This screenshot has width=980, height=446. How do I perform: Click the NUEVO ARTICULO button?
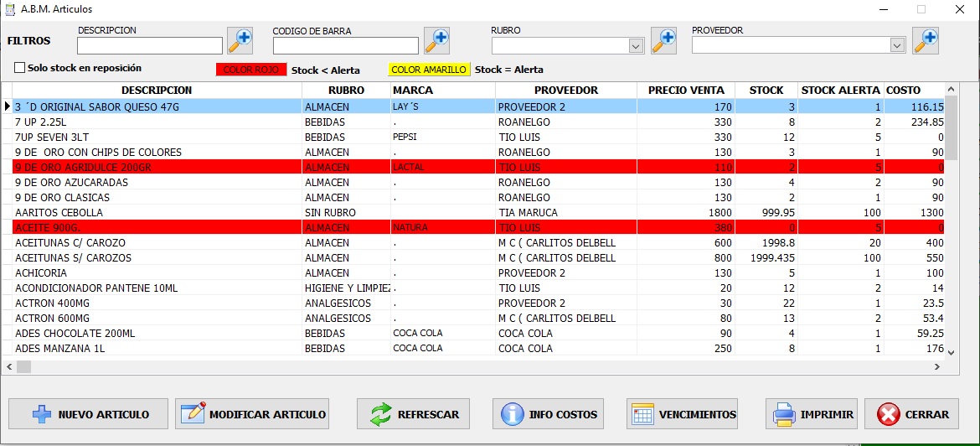point(88,414)
